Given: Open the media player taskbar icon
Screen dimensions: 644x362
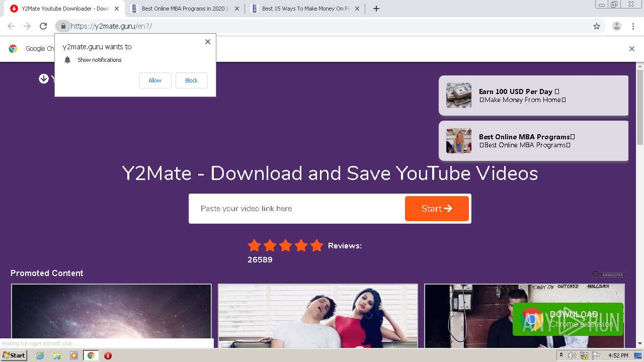Looking at the screenshot, I should click(x=74, y=355).
